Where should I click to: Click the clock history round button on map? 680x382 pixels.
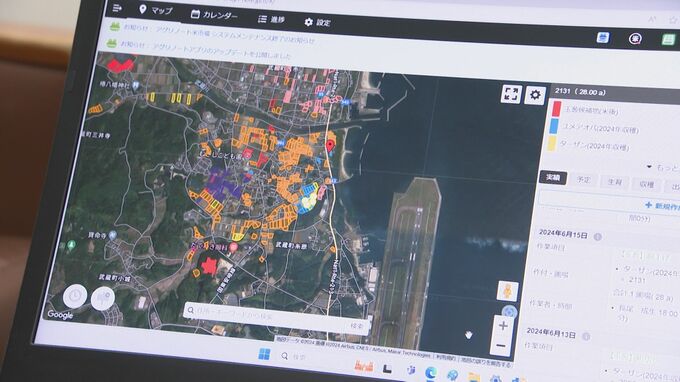pyautogui.click(x=75, y=297)
